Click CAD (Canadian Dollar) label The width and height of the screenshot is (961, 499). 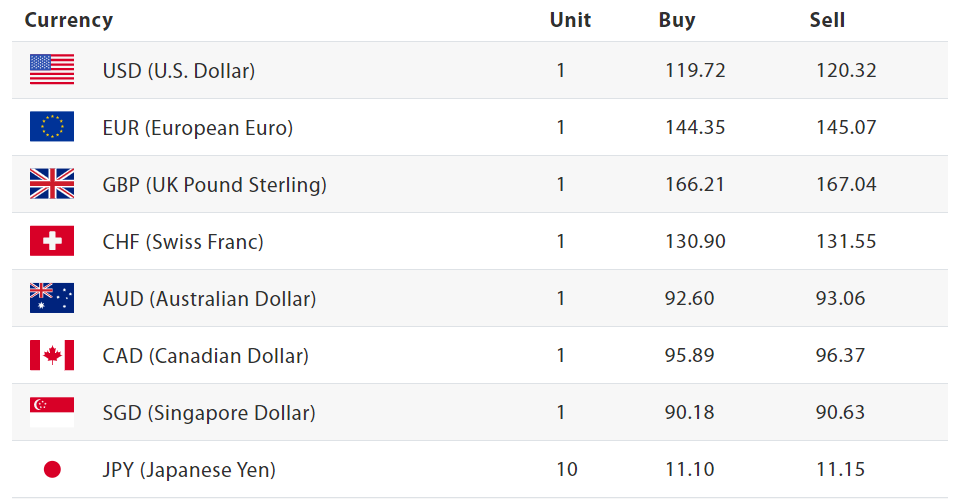coord(206,356)
